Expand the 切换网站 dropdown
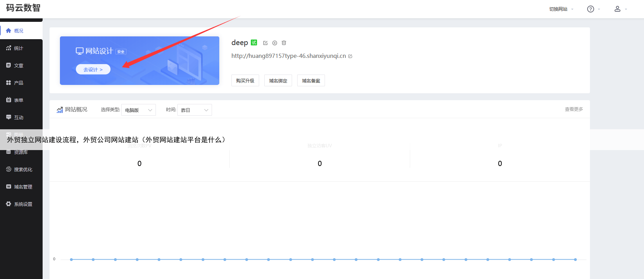644x279 pixels. (x=561, y=9)
